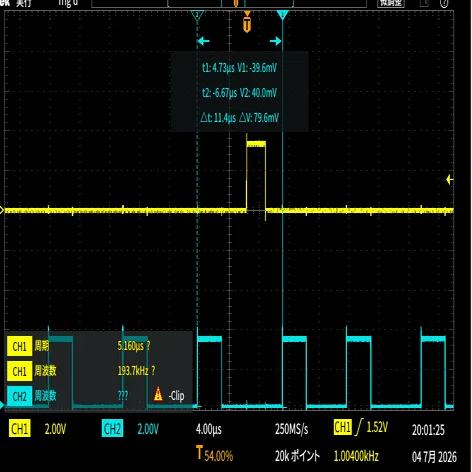Viewport: 472px width, 472px height.
Task: Click the yellow CH1 ground level marker
Action: click(2, 210)
